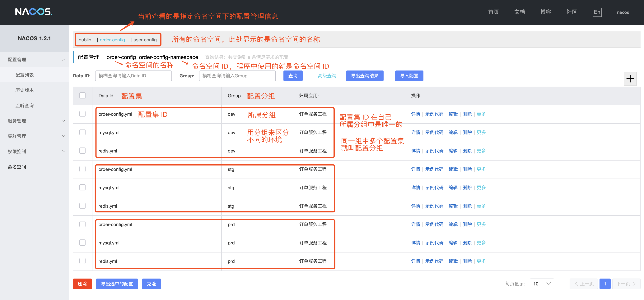Focus the Data ID search input field
The image size is (644, 300).
point(133,76)
